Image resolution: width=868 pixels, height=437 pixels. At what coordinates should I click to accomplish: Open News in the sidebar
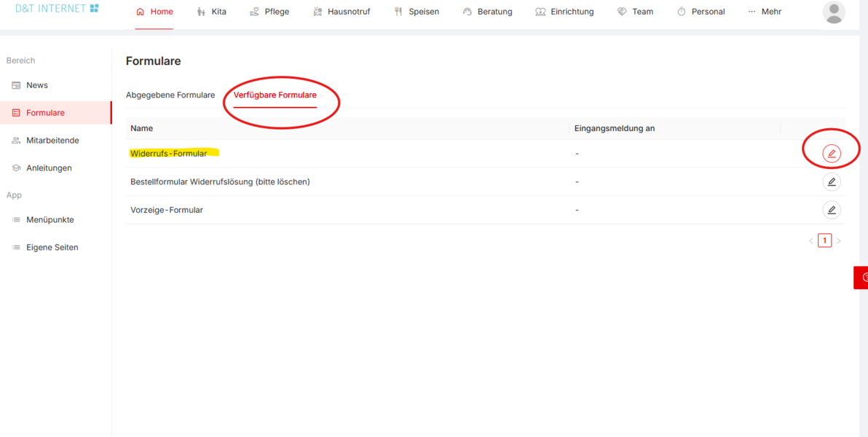(x=31, y=85)
